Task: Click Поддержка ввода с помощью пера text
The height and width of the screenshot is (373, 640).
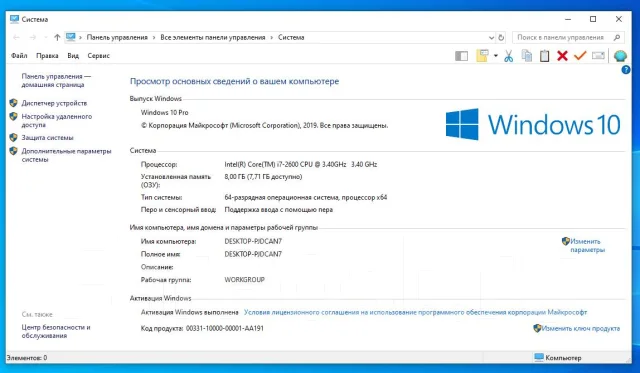Action: coord(278,210)
